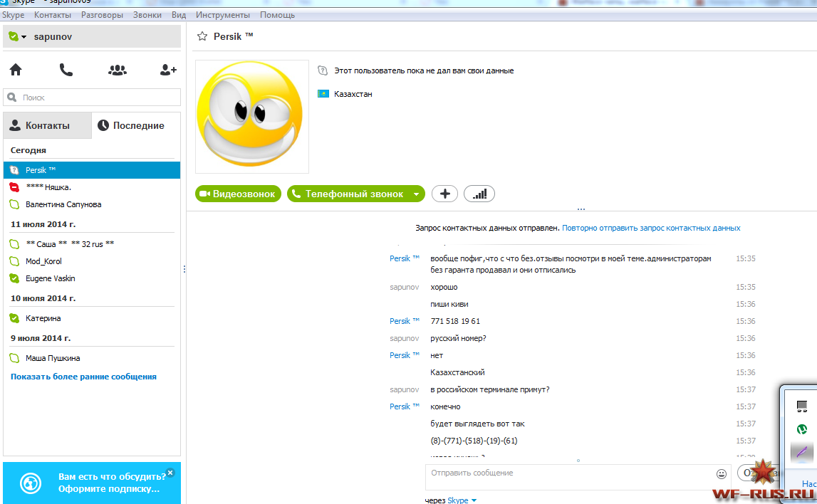This screenshot has width=817, height=504.
Task: Click the message input box
Action: pyautogui.click(x=566, y=476)
